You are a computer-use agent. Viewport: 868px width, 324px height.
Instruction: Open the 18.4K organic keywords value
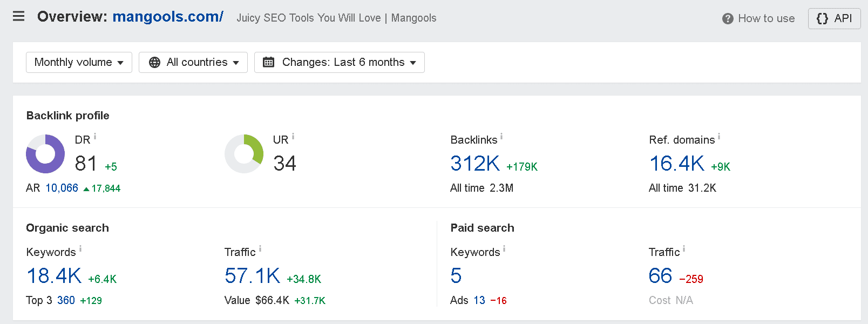point(54,276)
